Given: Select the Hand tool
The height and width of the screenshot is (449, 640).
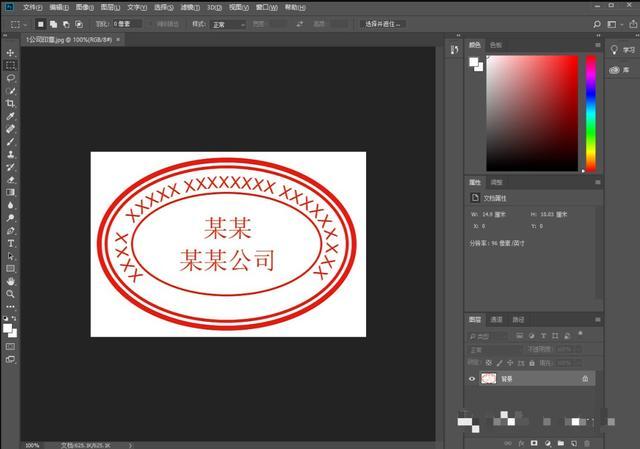Looking at the screenshot, I should pyautogui.click(x=11, y=281).
